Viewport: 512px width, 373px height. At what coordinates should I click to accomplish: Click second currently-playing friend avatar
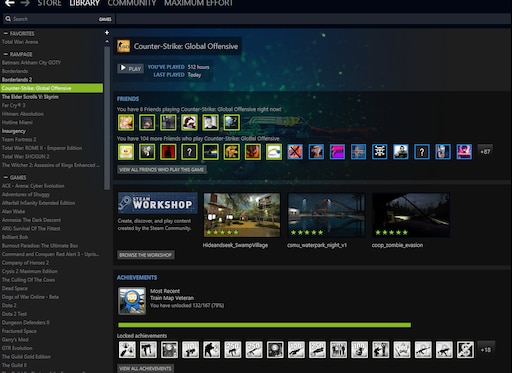coord(147,122)
